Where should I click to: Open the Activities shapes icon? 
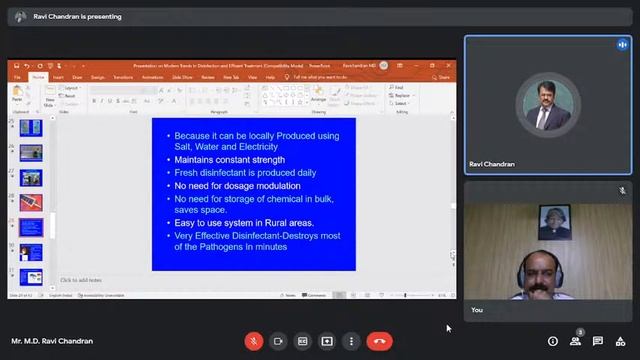620,341
